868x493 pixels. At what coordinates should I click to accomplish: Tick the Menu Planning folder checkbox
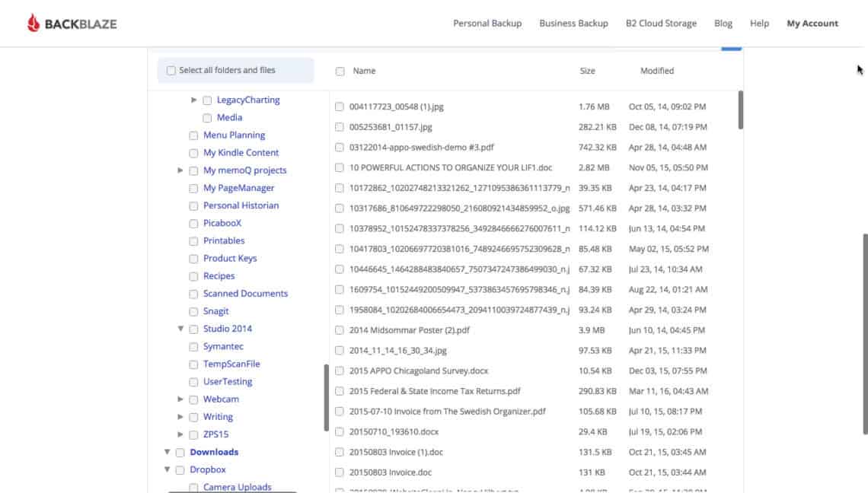193,135
